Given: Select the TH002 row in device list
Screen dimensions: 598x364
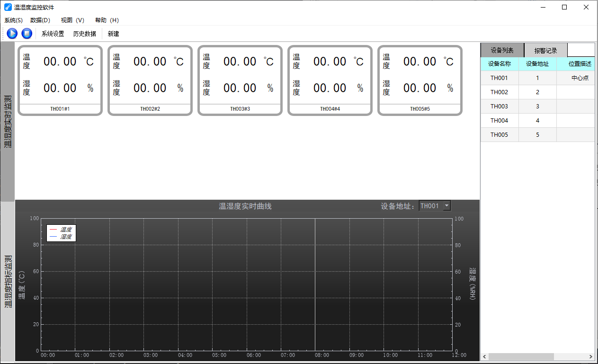Looking at the screenshot, I should click(537, 92).
